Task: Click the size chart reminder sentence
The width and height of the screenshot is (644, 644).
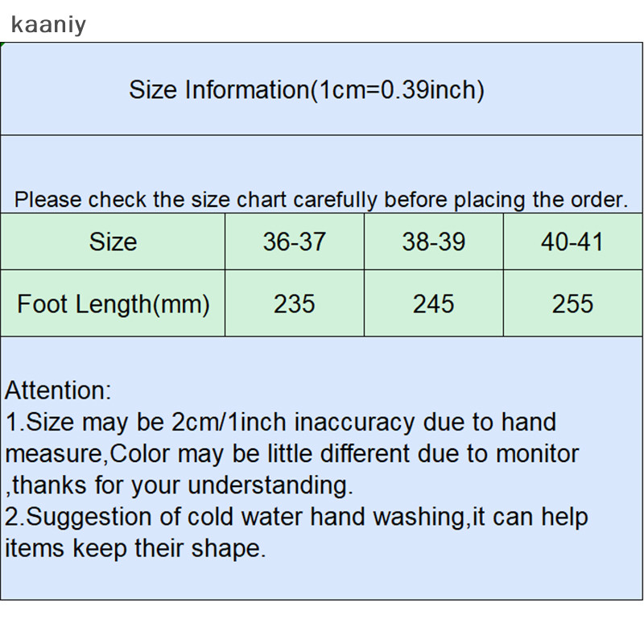Action: [321, 200]
